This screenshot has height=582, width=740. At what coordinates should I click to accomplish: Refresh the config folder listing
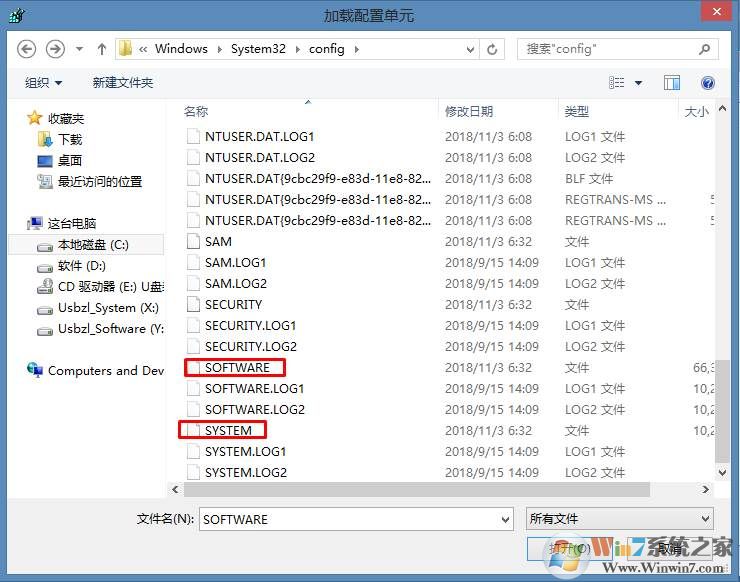click(492, 49)
